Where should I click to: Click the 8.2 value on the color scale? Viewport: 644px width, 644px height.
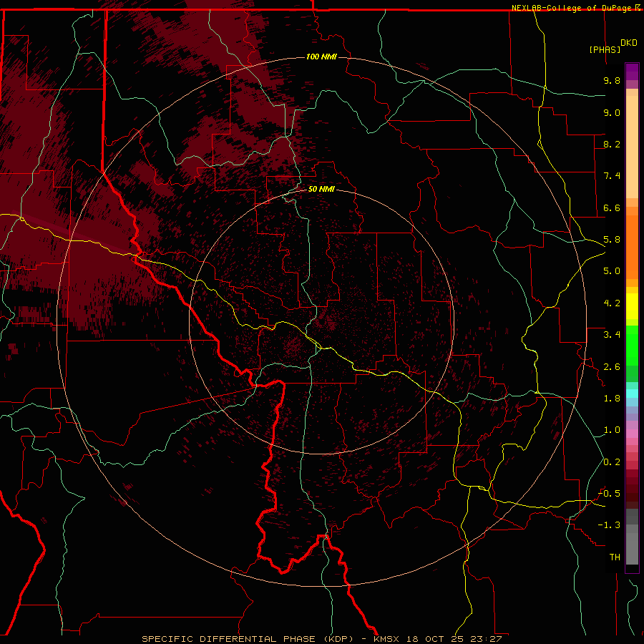pos(612,144)
